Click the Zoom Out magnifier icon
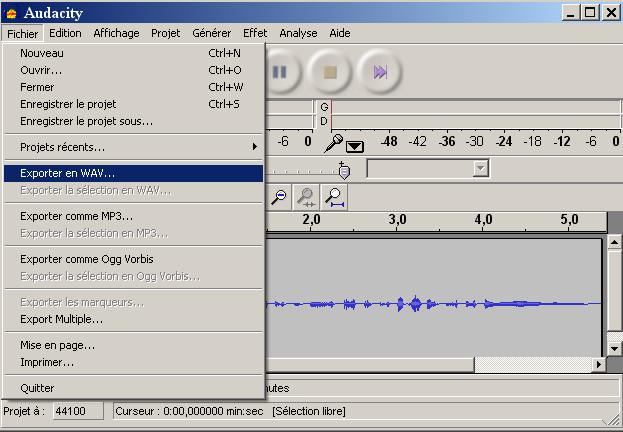 (280, 197)
